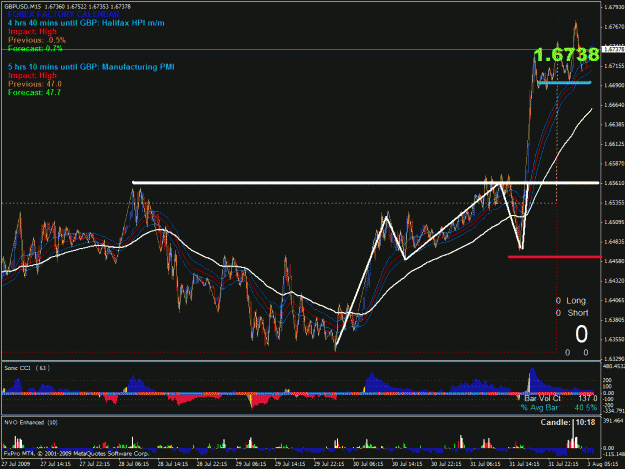Click the 1.63290 price axis label

click(614, 359)
